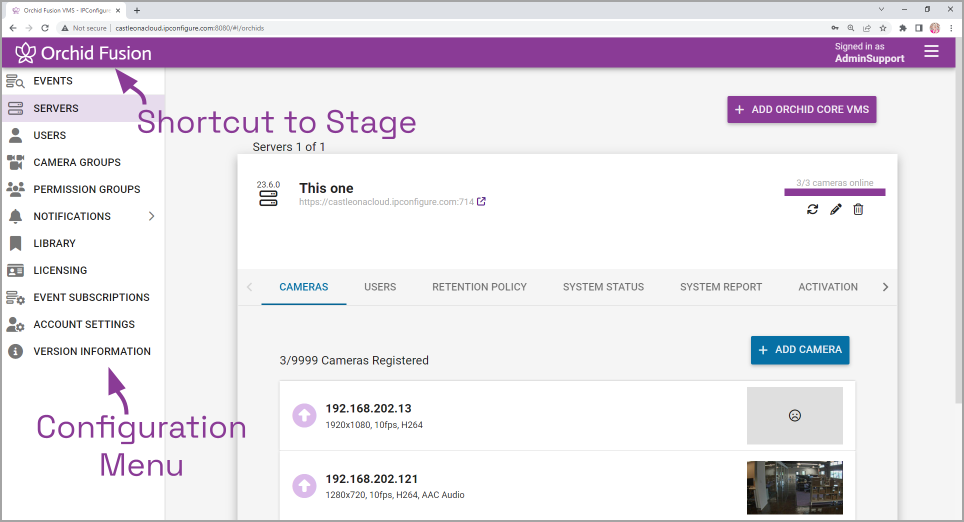The width and height of the screenshot is (964, 522).
Task: Click the 192.168.202.121 camera name
Action: click(x=371, y=479)
